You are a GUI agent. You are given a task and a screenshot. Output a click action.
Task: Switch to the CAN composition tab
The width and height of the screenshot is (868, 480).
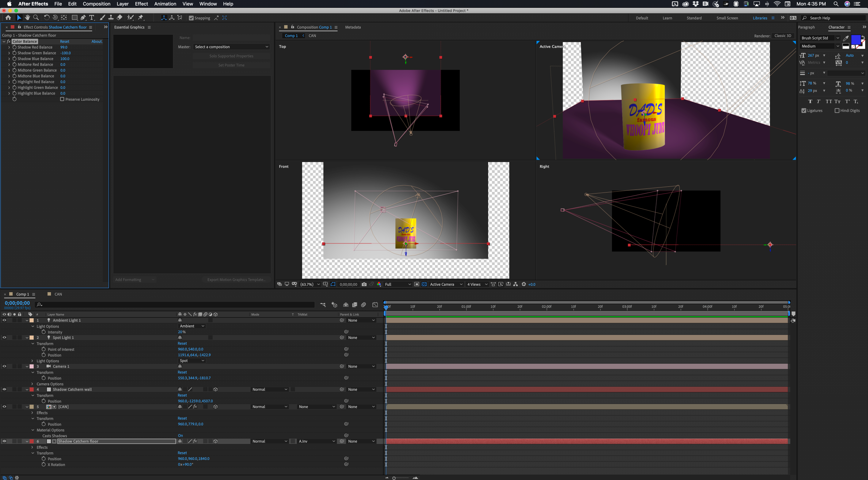tap(58, 294)
